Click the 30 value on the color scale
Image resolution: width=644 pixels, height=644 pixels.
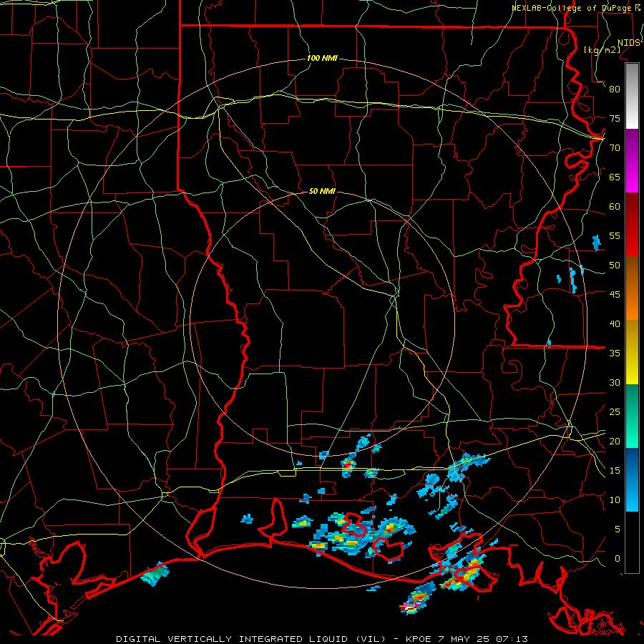tap(615, 382)
